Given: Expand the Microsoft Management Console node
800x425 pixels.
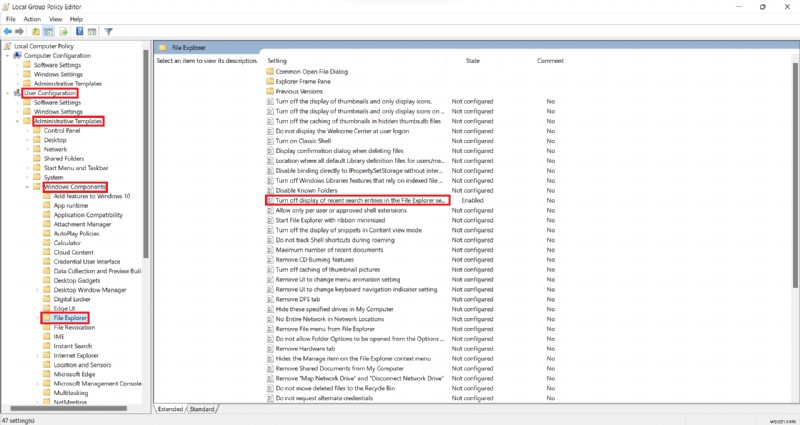Looking at the screenshot, I should pyautogui.click(x=37, y=384).
